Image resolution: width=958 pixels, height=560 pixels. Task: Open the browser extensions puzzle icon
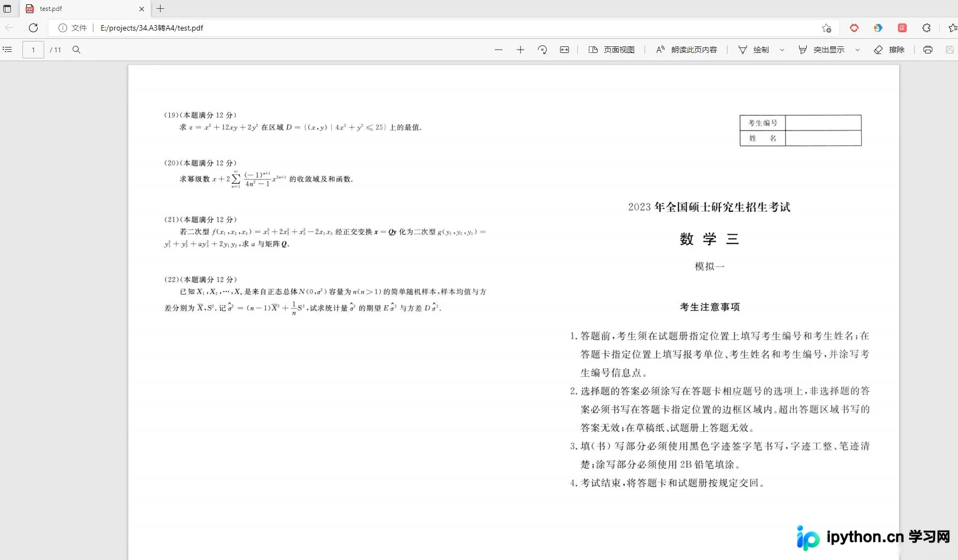point(926,28)
